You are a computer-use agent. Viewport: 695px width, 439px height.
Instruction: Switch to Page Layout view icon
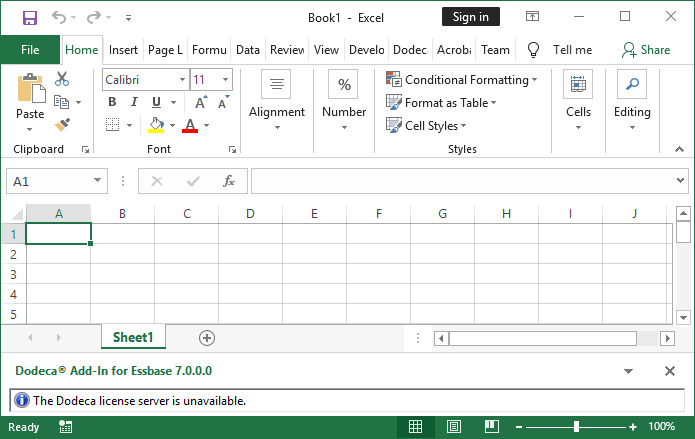[453, 427]
